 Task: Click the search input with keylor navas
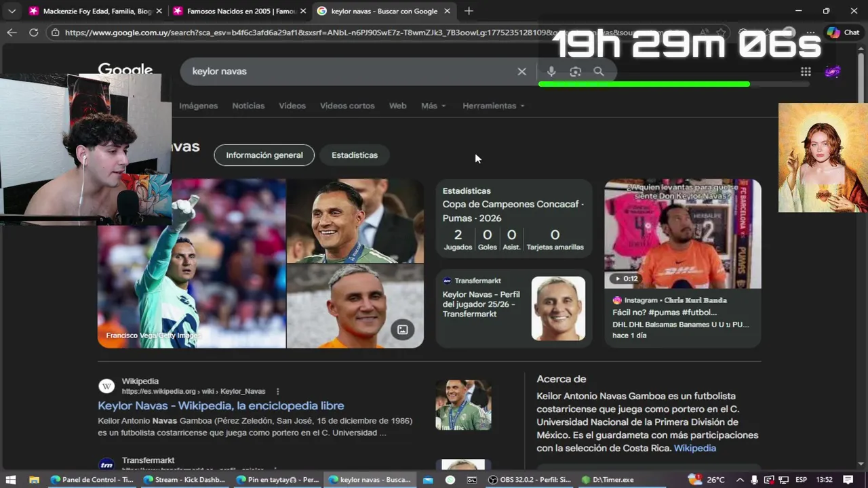349,71
